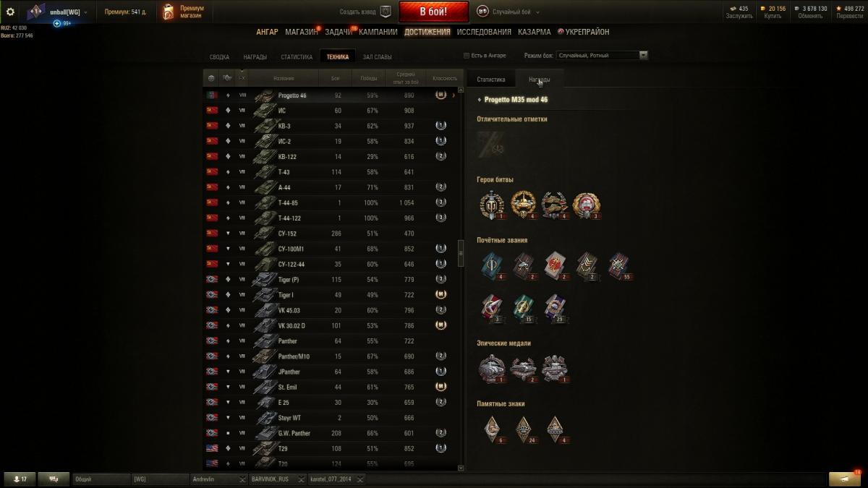This screenshot has width=868, height=488.
Task: Open the settings gear menu
Action: (x=10, y=12)
